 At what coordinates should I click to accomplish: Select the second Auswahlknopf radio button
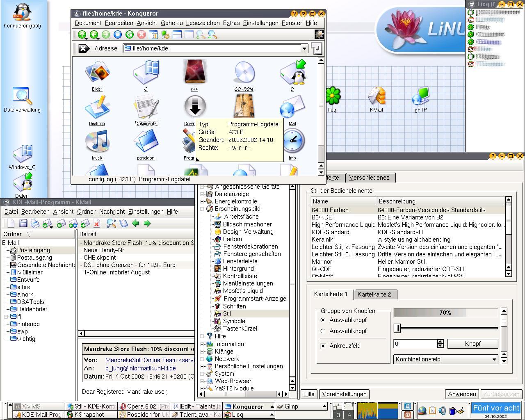pos(323,331)
